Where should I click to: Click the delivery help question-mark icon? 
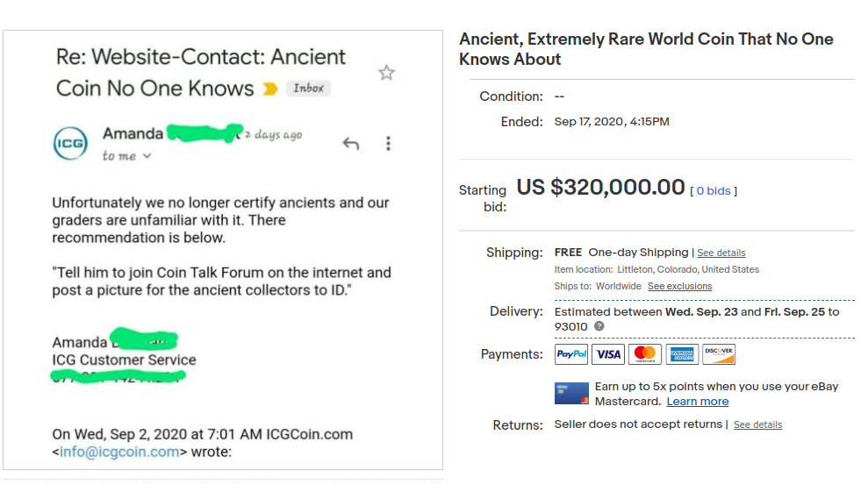(599, 326)
